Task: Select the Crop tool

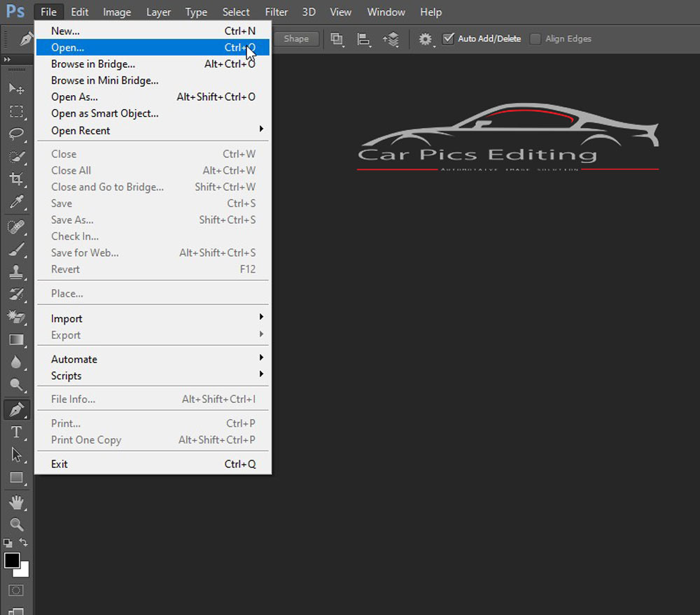Action: [x=17, y=179]
